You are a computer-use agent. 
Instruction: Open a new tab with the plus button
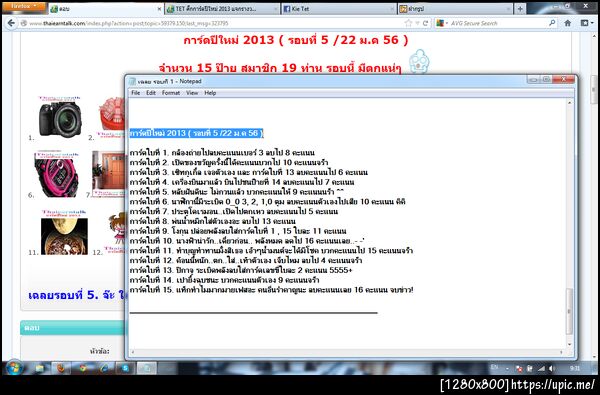pos(520,9)
